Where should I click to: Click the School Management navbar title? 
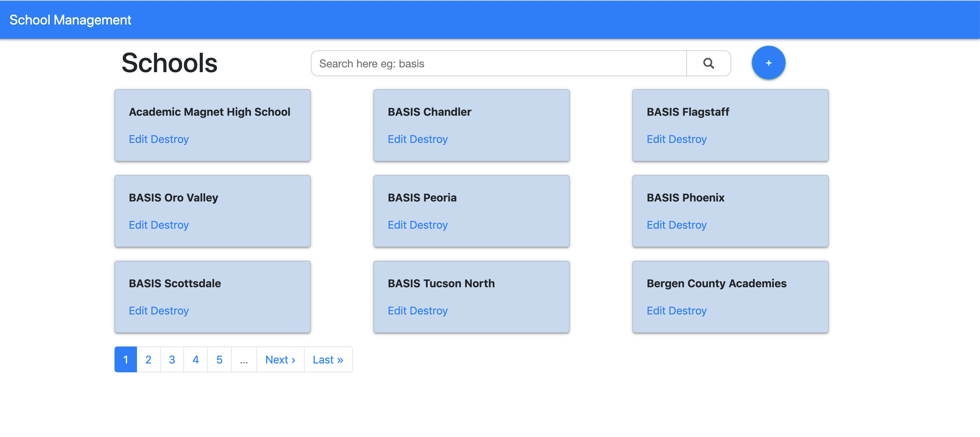(71, 20)
